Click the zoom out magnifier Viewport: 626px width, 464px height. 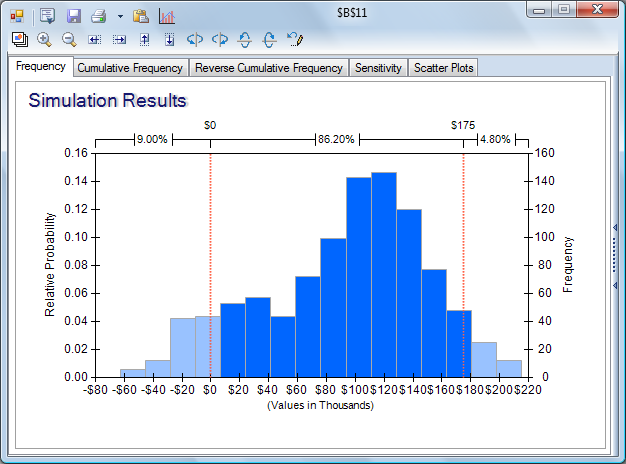[x=69, y=40]
